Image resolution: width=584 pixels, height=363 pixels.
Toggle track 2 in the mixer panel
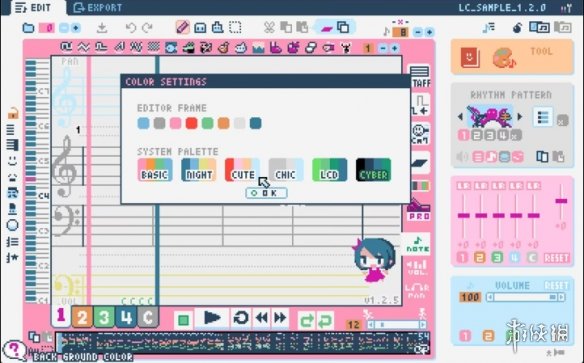[479, 257]
